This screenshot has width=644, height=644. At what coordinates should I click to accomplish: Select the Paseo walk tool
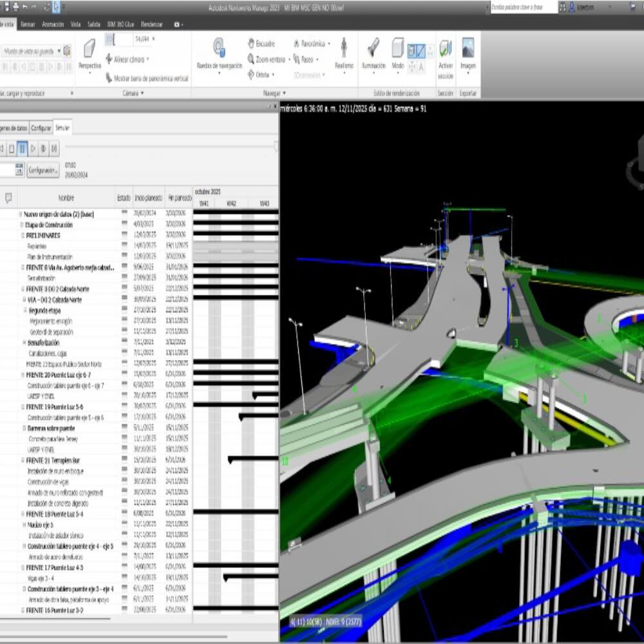305,59
